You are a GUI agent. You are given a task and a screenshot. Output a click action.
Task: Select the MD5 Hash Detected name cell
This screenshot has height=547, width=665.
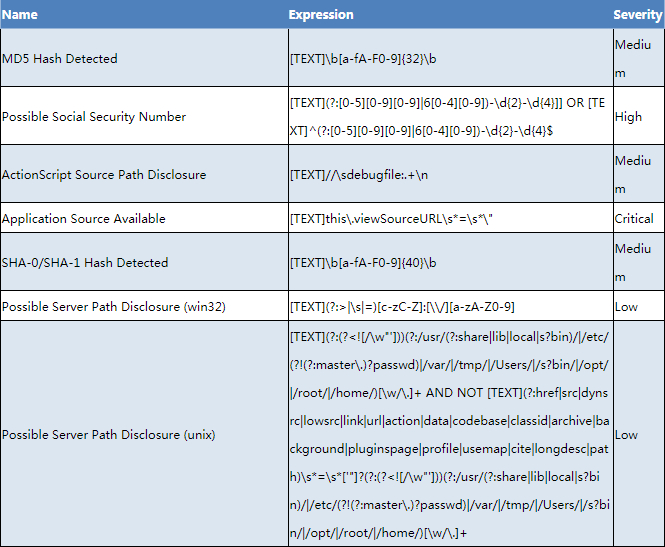click(x=60, y=59)
